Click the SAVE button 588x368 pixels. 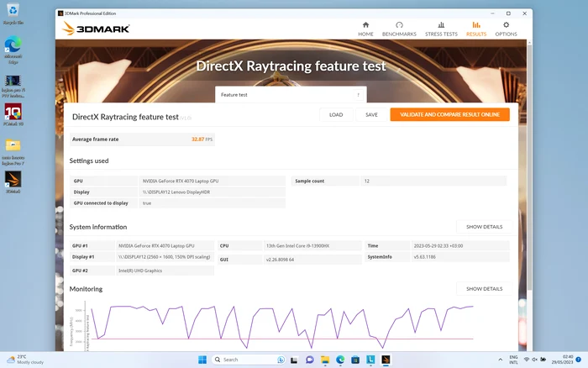(x=371, y=115)
